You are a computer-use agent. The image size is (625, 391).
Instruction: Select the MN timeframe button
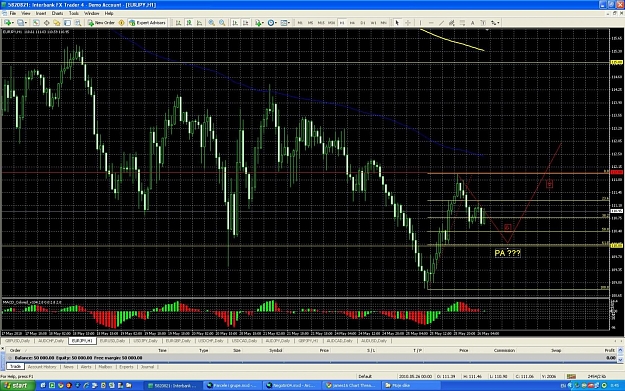[x=383, y=23]
